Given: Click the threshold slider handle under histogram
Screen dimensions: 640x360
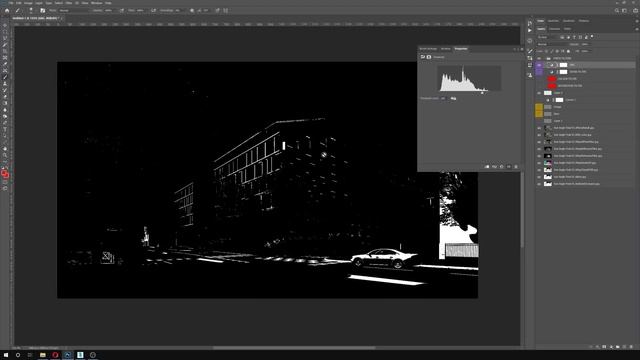Looking at the screenshot, I should pos(482,93).
